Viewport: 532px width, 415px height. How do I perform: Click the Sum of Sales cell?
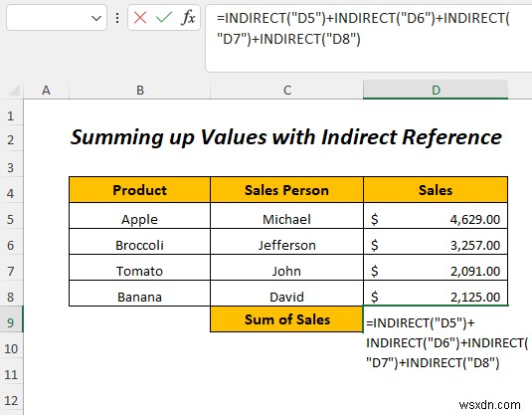coord(286,319)
